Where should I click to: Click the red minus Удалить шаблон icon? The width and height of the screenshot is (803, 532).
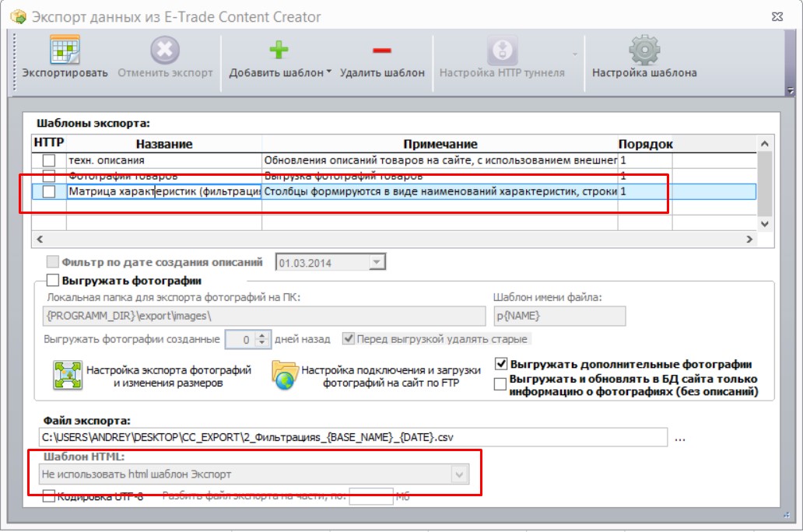(x=382, y=51)
